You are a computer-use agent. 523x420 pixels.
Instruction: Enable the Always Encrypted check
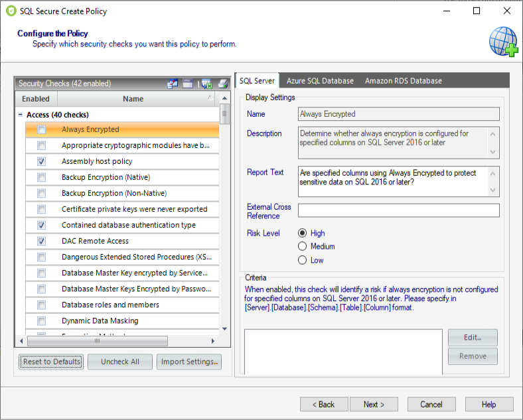pos(41,129)
